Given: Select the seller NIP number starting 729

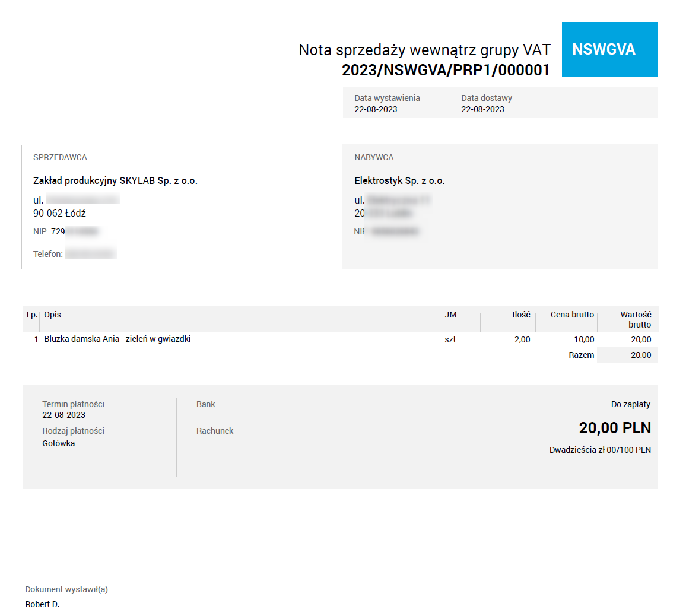Looking at the screenshot, I should [66, 231].
